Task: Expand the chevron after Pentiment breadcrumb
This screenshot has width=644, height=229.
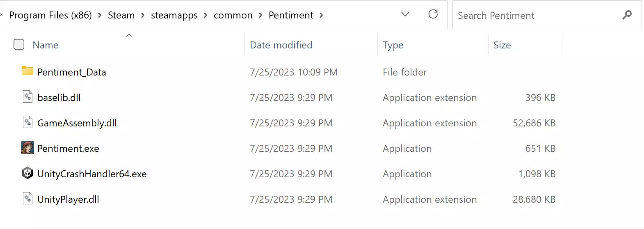Action: click(321, 15)
